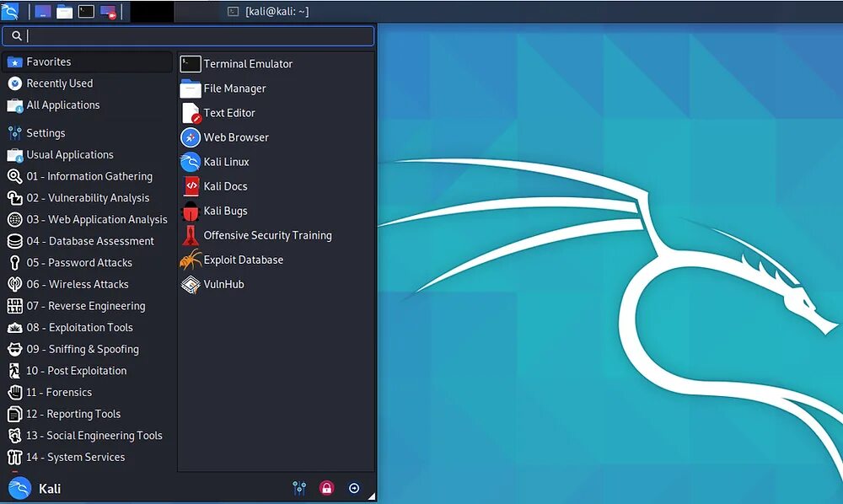Open Exploit Database spider entry

point(276,260)
